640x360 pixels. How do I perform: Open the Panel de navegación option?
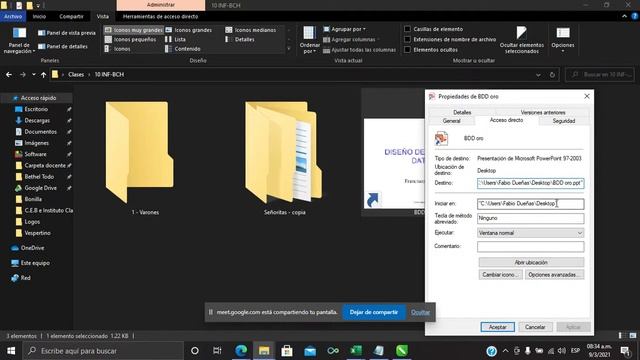19,40
